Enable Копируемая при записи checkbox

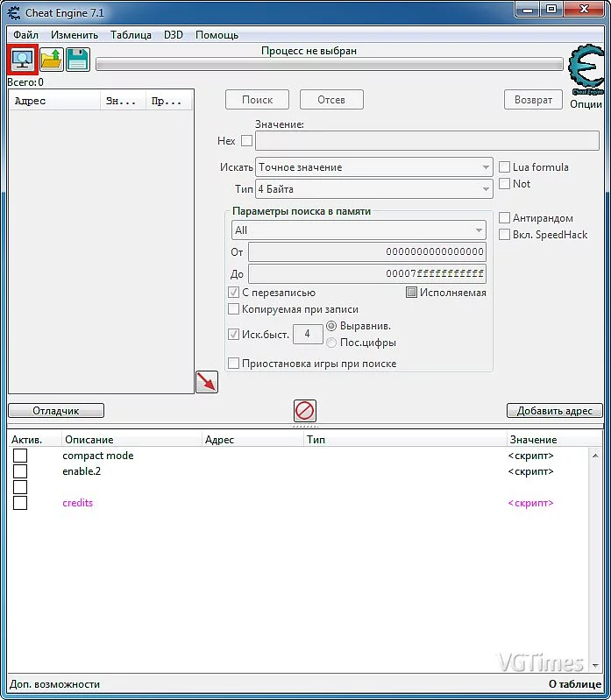click(x=233, y=309)
